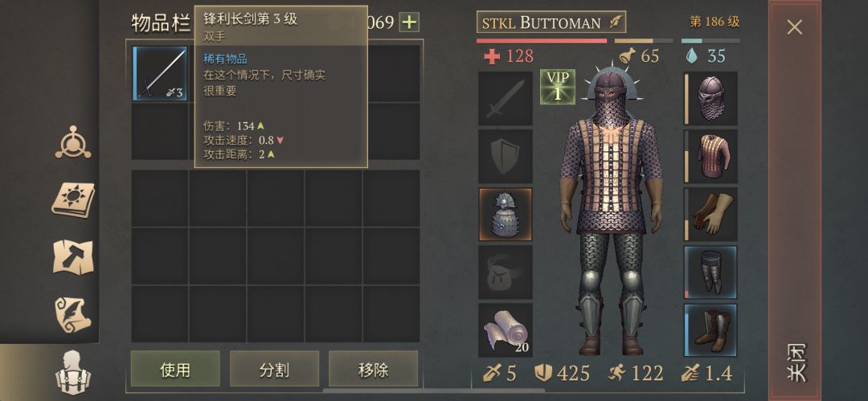This screenshot has height=401, width=868.
Task: Select the empty weapon sword slot
Action: click(506, 99)
